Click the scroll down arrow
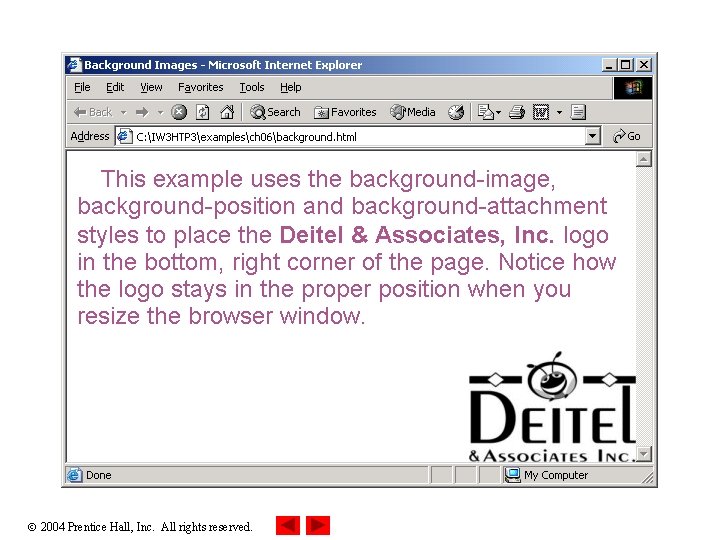The height and width of the screenshot is (540, 720). [644, 454]
